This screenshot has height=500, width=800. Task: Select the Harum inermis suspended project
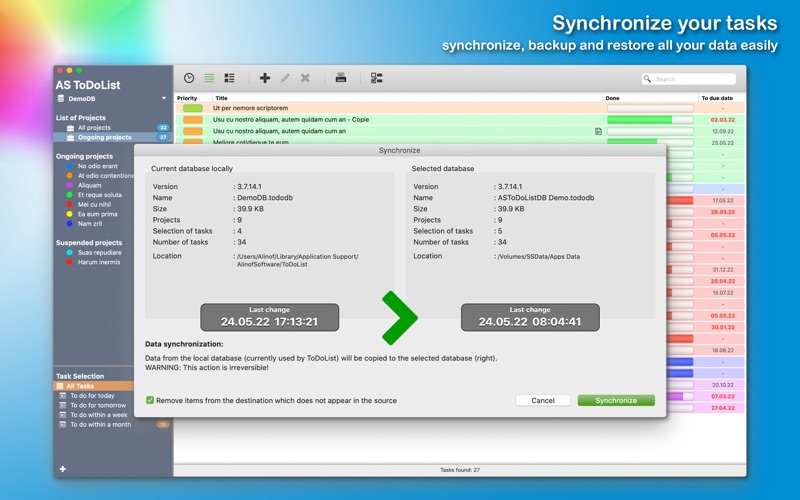(99, 262)
